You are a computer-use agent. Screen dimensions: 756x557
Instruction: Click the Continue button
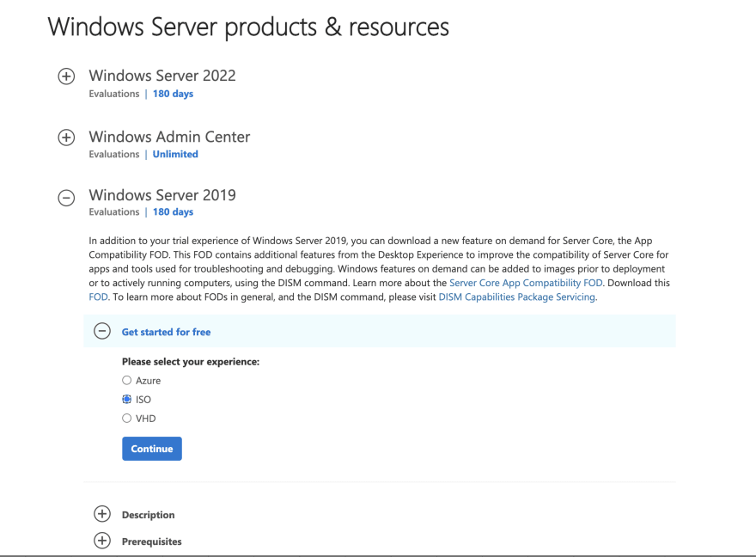pos(152,449)
